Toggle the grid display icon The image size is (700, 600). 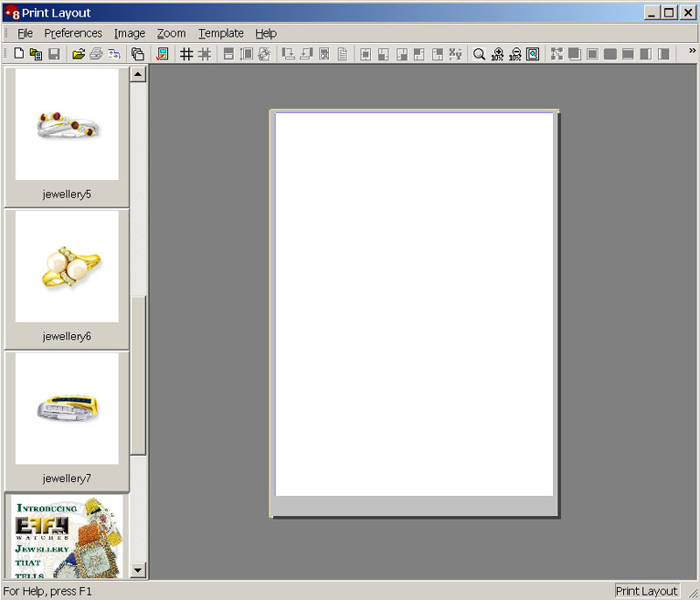click(x=186, y=54)
